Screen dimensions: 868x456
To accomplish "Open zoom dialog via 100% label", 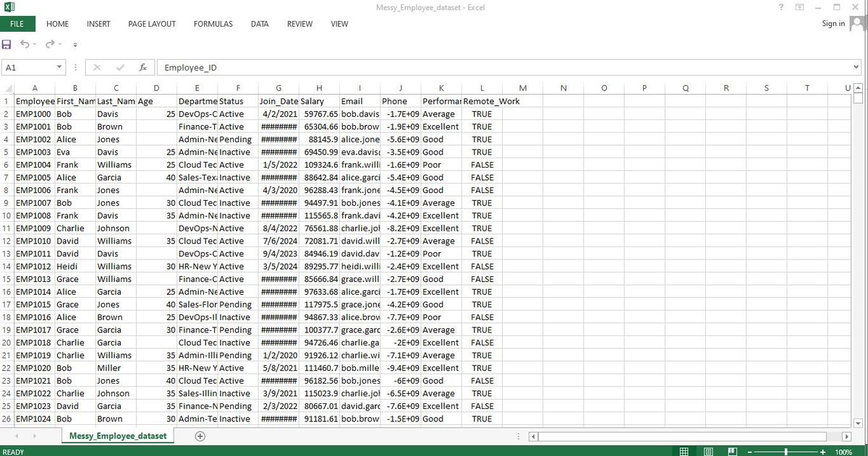I will tap(843, 451).
